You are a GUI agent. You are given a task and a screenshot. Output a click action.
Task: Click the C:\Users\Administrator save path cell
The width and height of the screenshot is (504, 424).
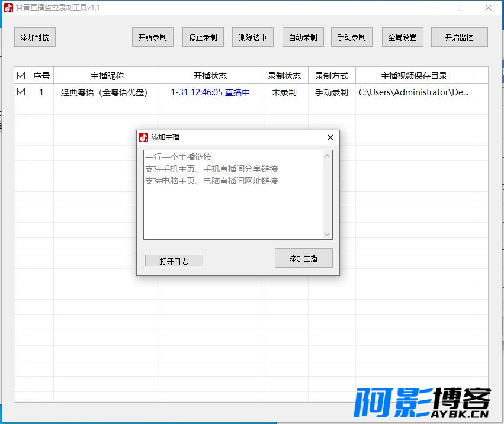click(414, 92)
